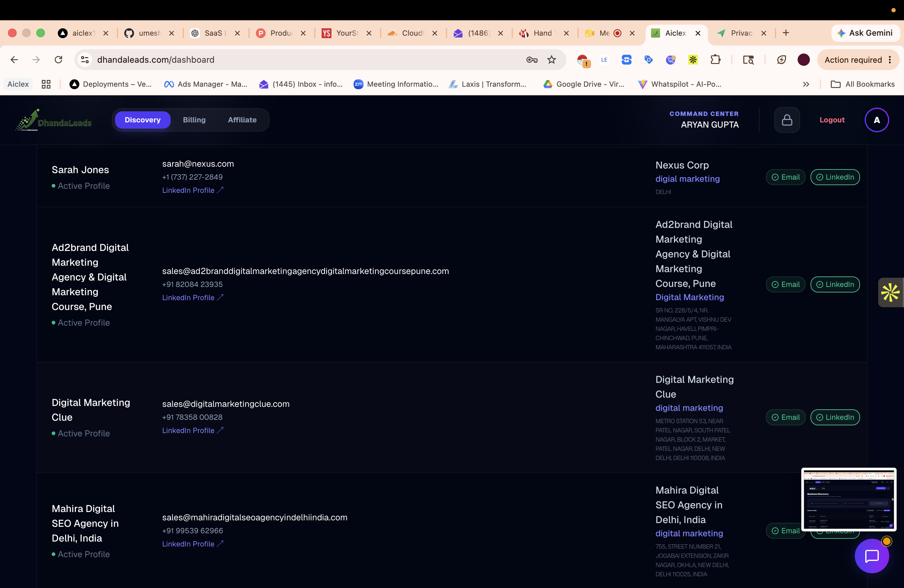Open Meeting Information bookmark

tap(396, 84)
